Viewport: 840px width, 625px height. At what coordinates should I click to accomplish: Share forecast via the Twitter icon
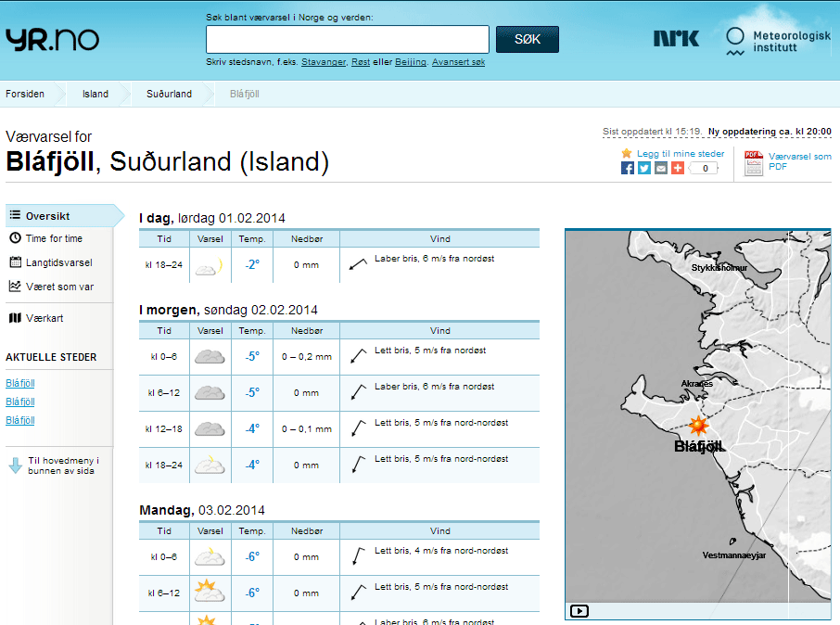644,168
